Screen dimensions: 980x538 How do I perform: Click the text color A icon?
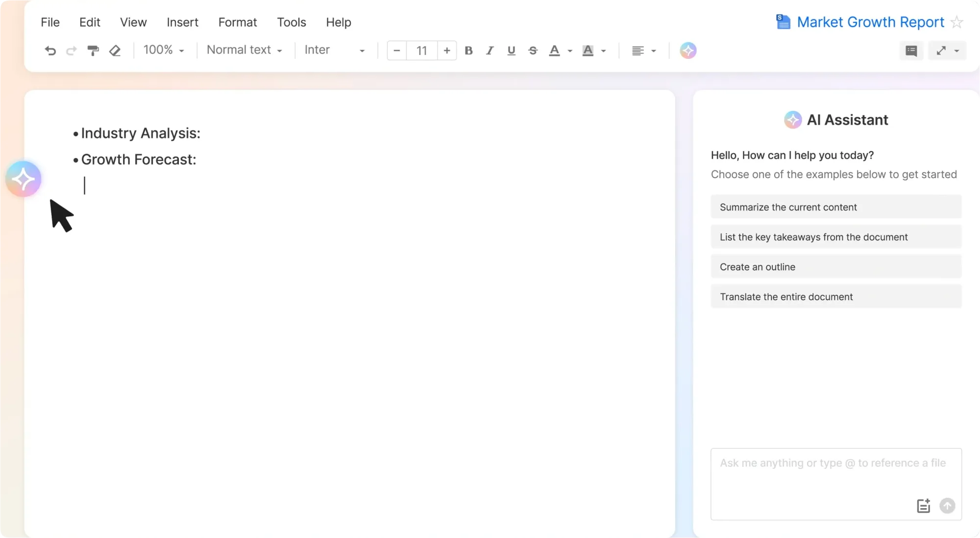pyautogui.click(x=554, y=51)
